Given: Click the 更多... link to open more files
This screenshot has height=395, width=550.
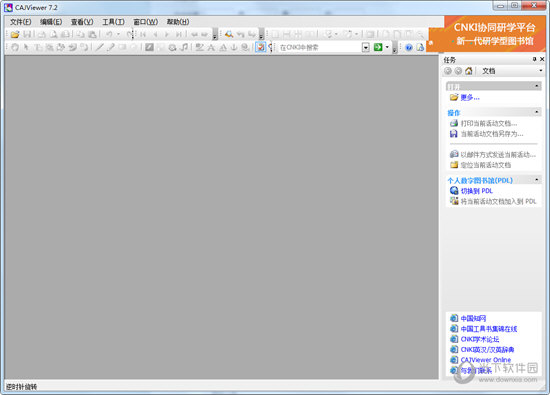Looking at the screenshot, I should (470, 98).
